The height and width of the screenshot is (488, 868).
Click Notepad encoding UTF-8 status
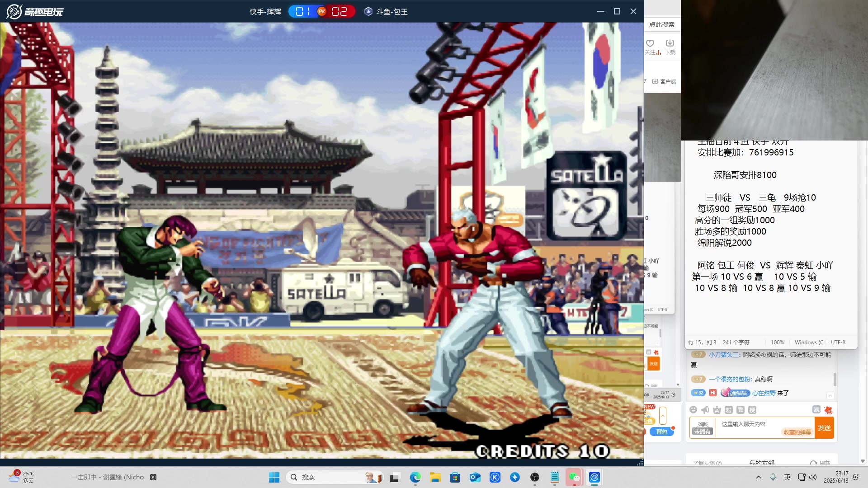click(838, 343)
